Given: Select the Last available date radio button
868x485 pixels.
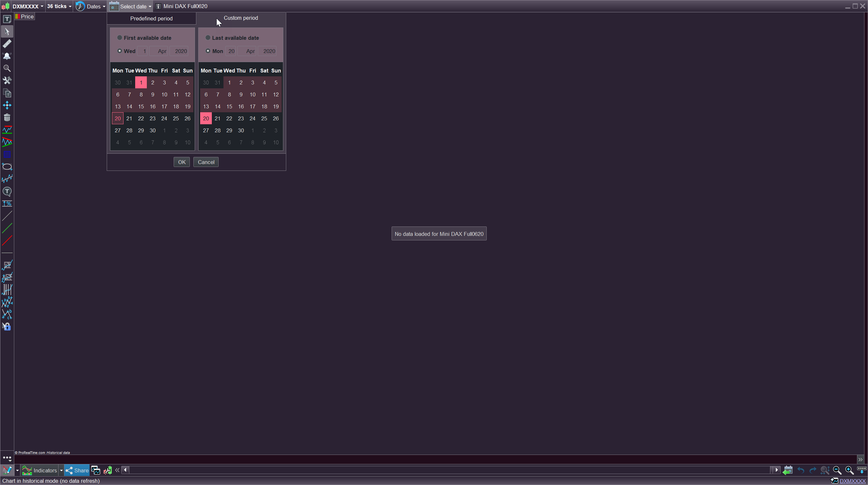Looking at the screenshot, I should point(208,38).
